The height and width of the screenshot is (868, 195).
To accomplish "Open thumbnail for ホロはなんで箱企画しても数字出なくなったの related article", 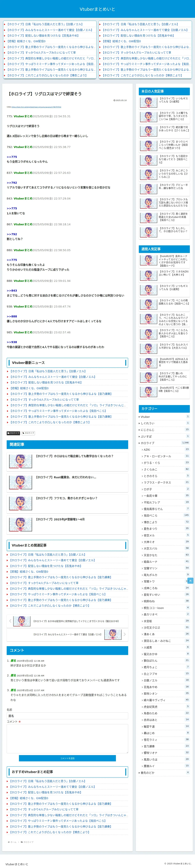I will pos(21,461).
